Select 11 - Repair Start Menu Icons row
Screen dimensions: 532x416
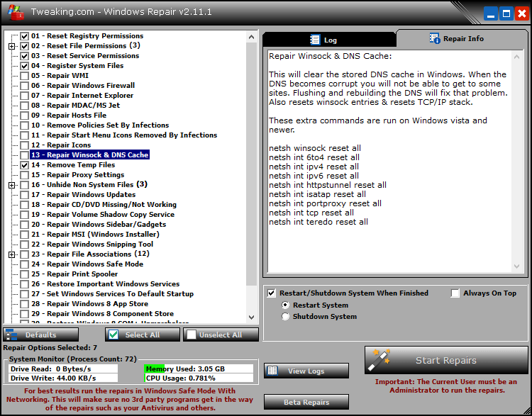click(124, 135)
